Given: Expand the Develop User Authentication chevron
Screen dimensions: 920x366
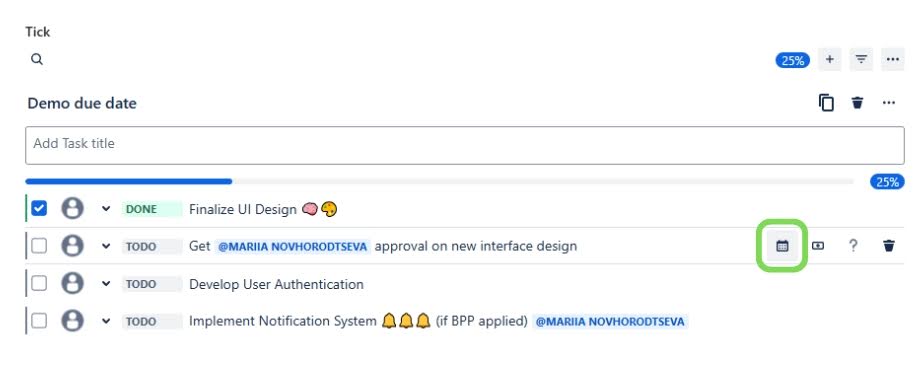Looking at the screenshot, I should click(x=106, y=284).
